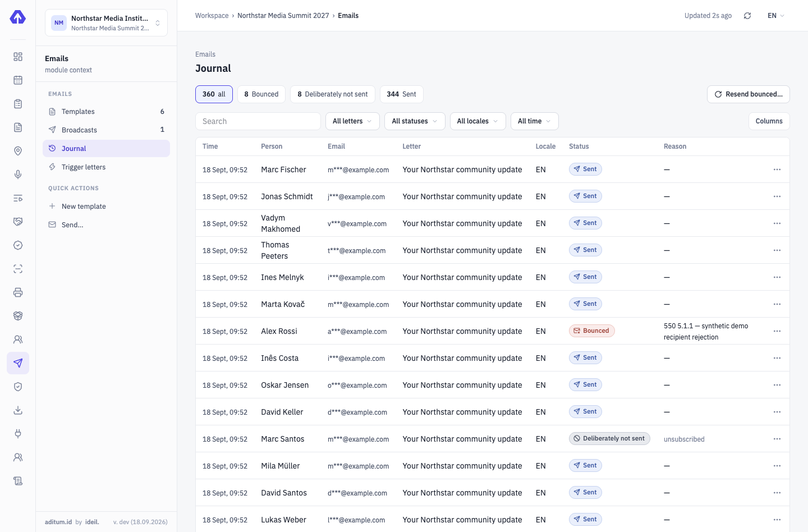808x532 pixels.
Task: Open the workspace switcher Northstar Media Institute
Action: tap(106, 23)
